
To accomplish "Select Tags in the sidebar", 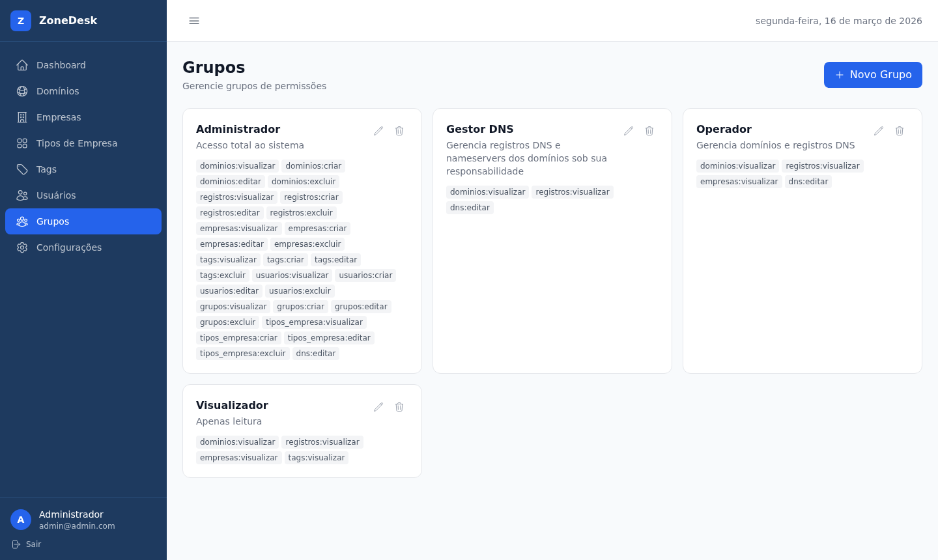I will (x=46, y=169).
